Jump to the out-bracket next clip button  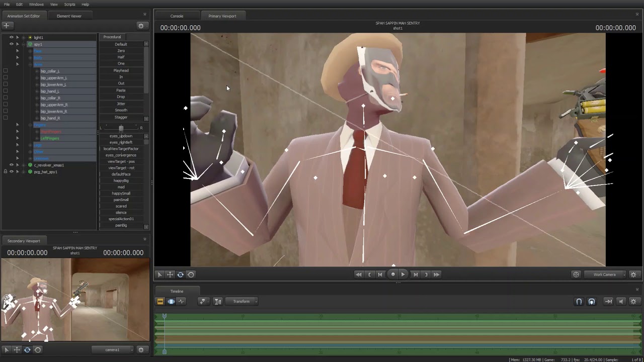[x=426, y=275]
